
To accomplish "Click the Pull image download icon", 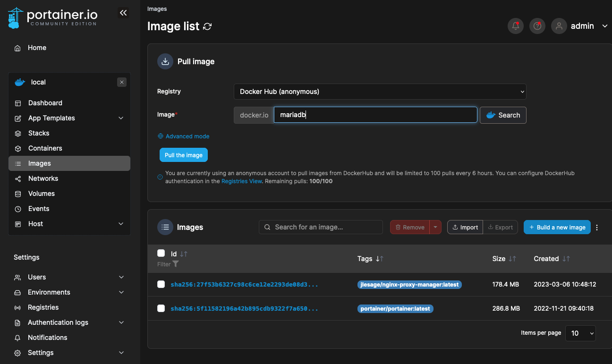I will coord(165,61).
